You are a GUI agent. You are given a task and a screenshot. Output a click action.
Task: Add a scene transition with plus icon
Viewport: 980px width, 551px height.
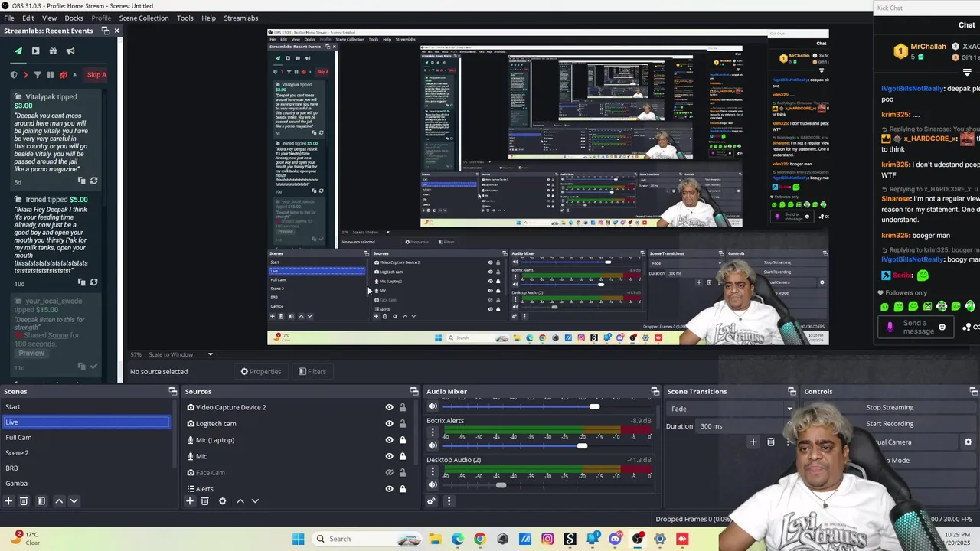tap(753, 442)
